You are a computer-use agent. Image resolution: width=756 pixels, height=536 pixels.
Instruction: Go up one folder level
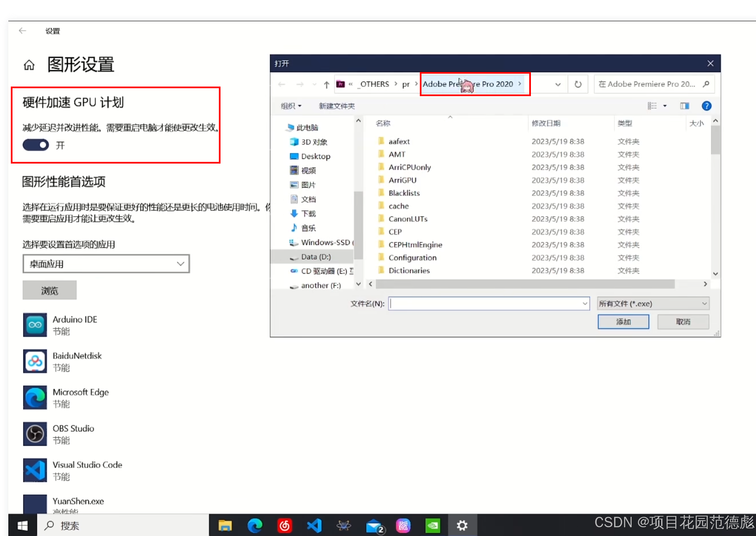point(327,84)
